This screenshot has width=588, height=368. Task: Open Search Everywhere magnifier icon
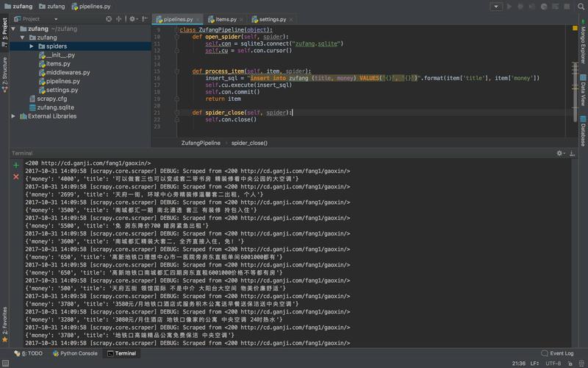point(581,7)
